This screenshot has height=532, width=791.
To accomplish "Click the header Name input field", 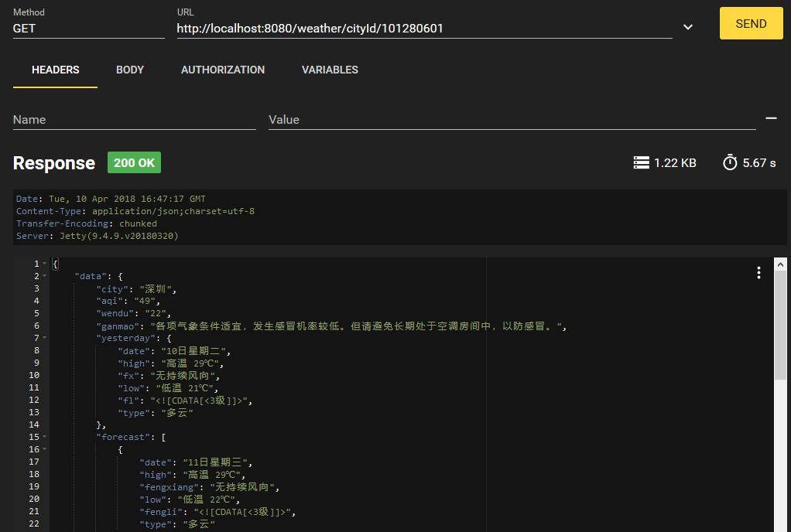I will [x=134, y=119].
